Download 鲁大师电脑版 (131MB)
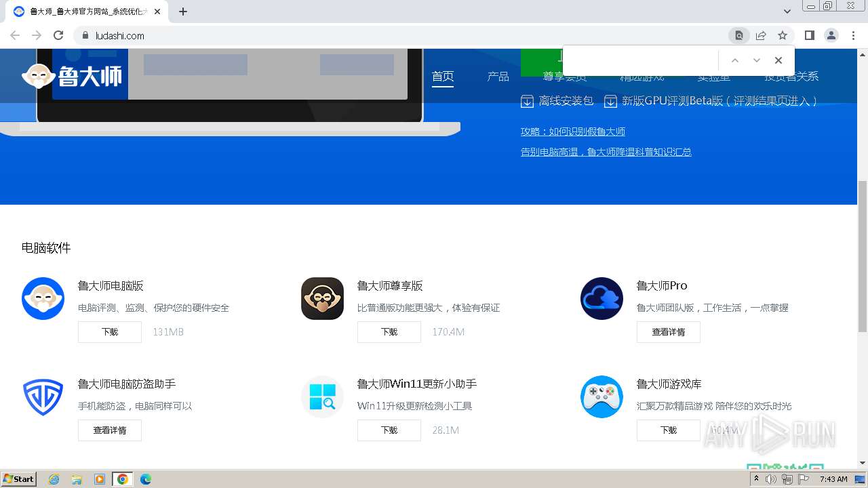Image resolution: width=868 pixels, height=488 pixels. [x=110, y=332]
